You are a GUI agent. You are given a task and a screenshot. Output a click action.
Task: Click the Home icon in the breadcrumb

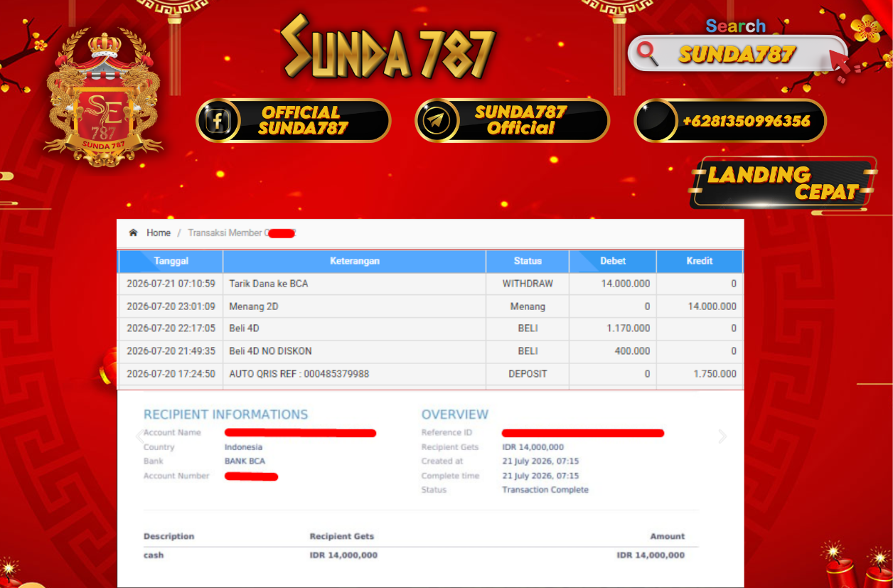(x=133, y=232)
